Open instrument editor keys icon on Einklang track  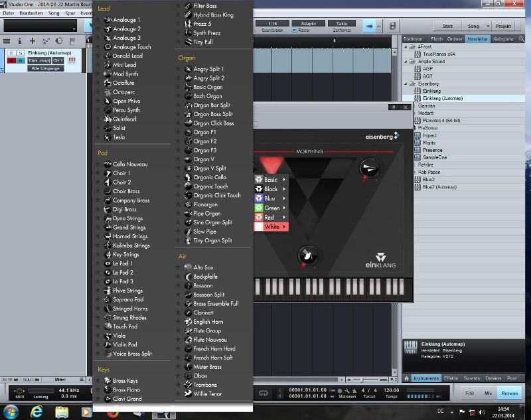(72, 60)
